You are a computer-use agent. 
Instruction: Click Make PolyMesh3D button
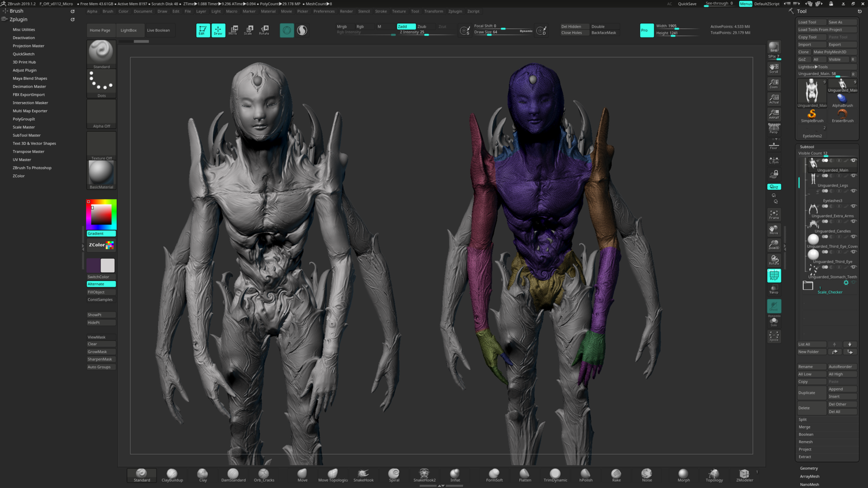click(x=834, y=52)
